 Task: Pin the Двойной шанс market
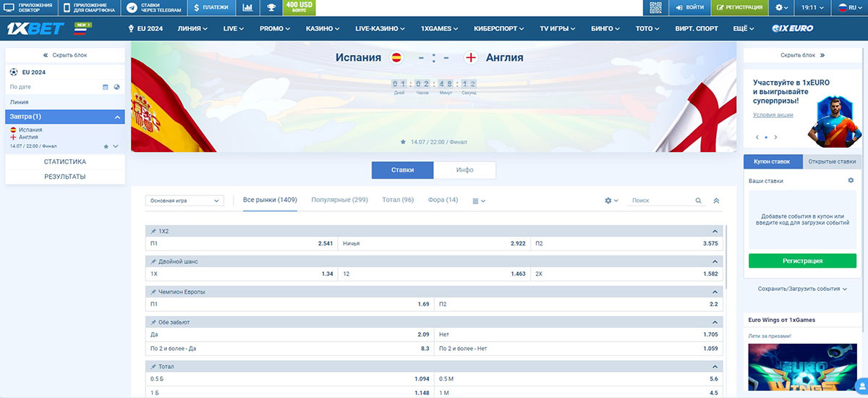click(153, 261)
